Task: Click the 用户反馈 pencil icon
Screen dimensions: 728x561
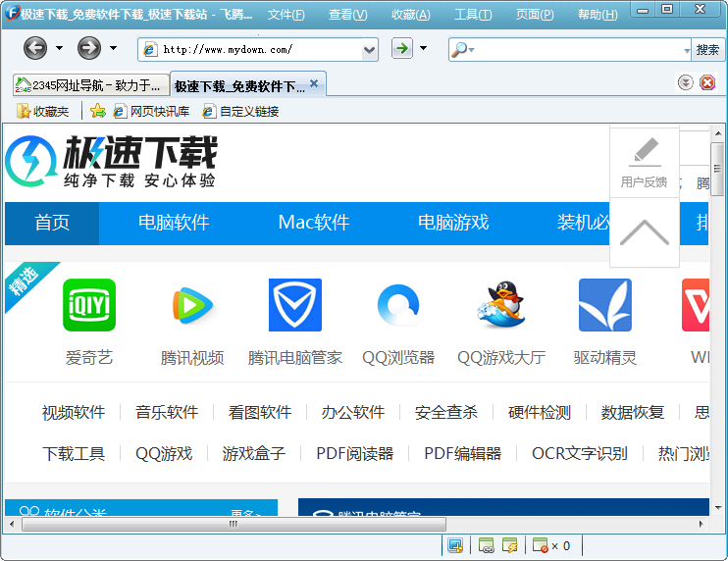Action: [x=644, y=152]
